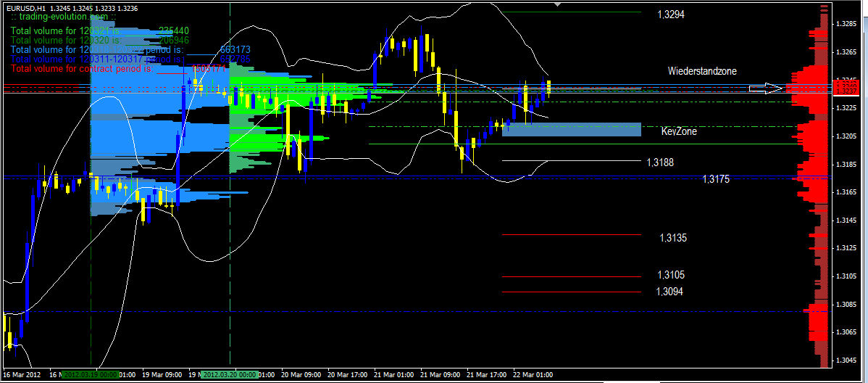868x383 pixels.
Task: Select the Wiederstandzone text label
Action: pyautogui.click(x=702, y=71)
